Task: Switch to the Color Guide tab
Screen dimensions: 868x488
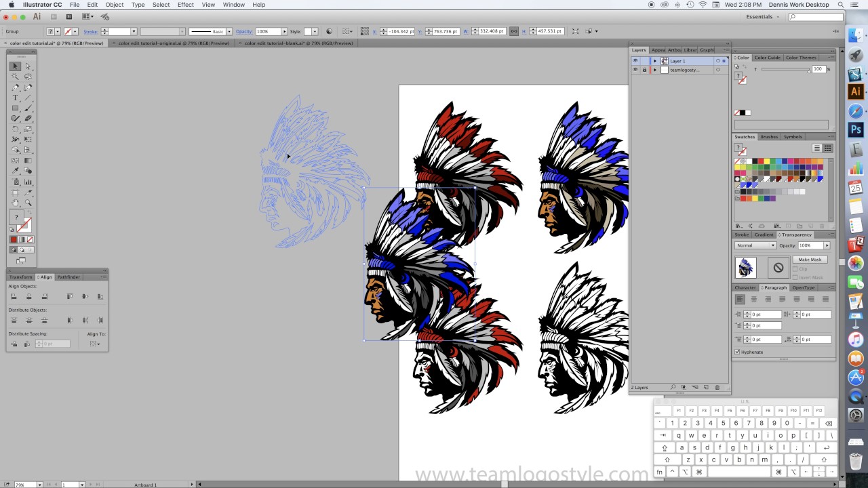Action: pos(767,58)
